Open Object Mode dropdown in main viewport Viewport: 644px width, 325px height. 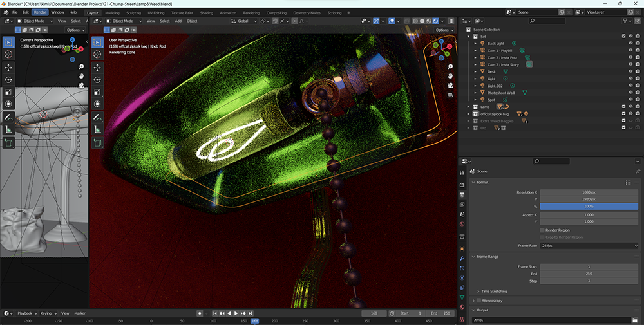coord(124,21)
